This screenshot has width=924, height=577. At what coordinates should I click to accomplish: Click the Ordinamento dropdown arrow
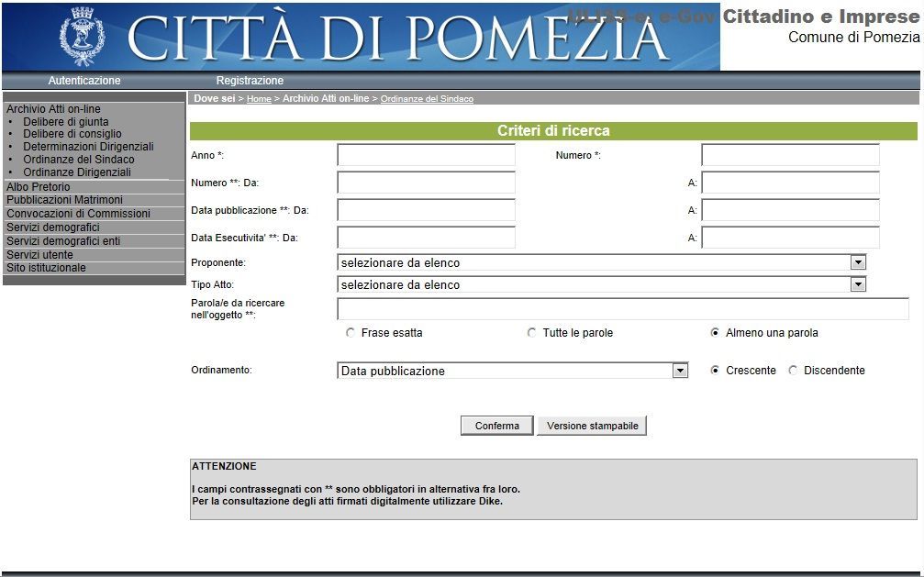pos(680,371)
